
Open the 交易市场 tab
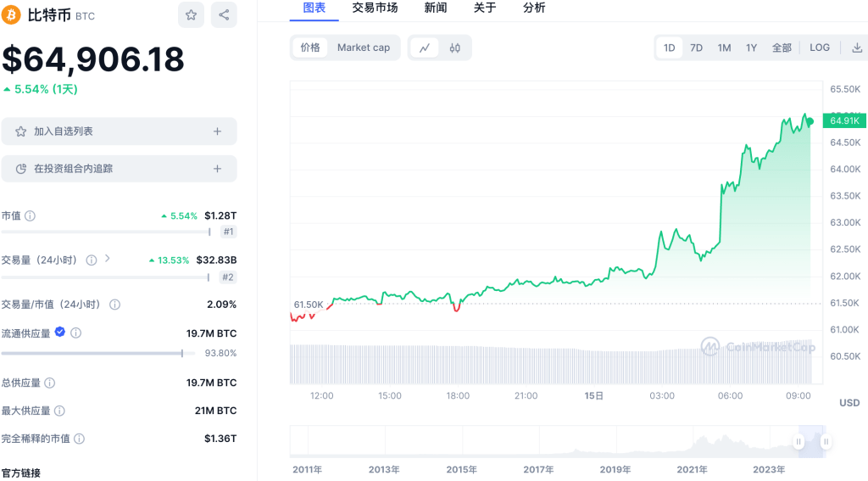tap(375, 8)
